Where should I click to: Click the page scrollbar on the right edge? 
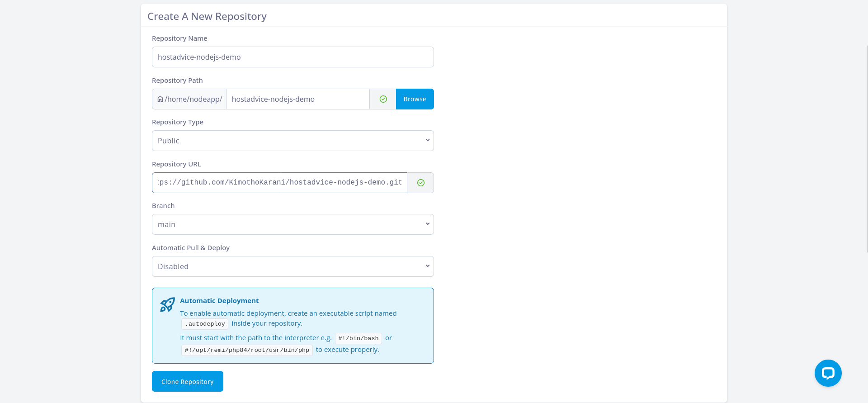[x=867, y=149]
